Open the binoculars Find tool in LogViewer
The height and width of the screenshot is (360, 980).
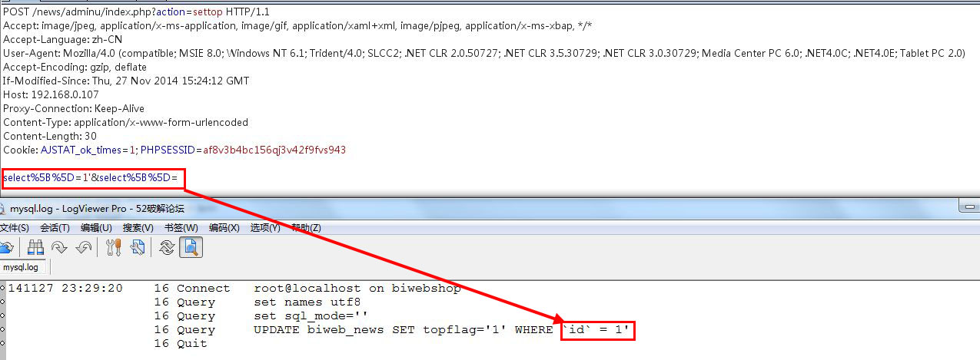(x=35, y=246)
